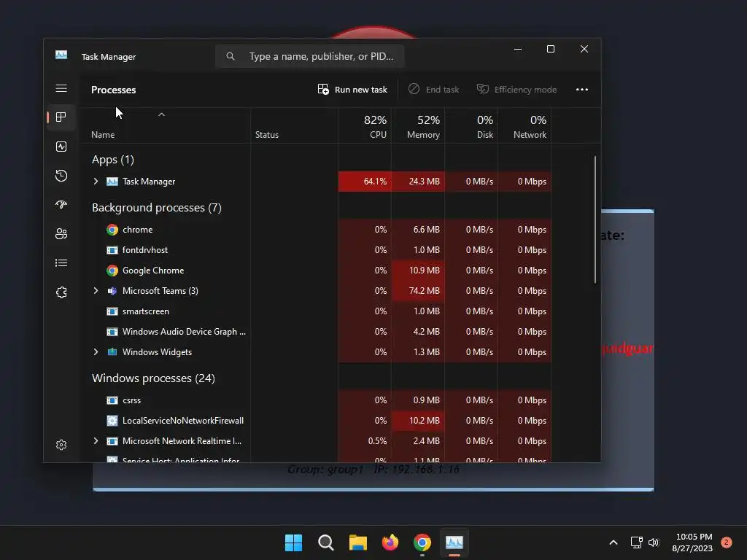Open the Details sidebar icon

point(61,262)
